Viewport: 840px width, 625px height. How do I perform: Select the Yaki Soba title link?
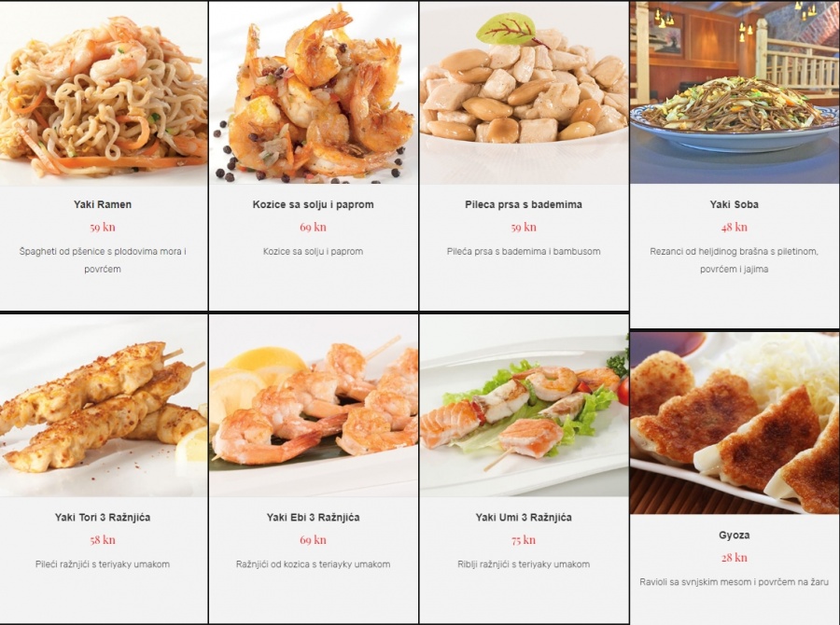point(734,204)
